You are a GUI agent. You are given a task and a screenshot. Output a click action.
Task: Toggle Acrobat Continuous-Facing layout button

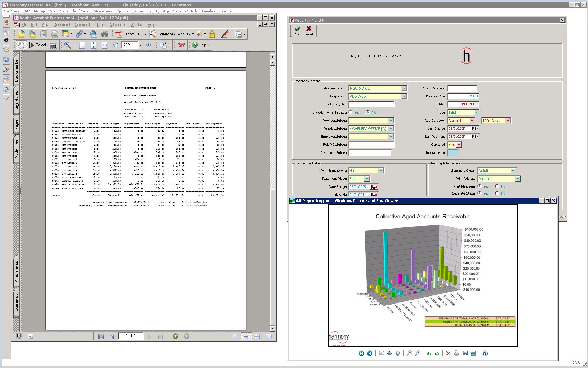257,336
